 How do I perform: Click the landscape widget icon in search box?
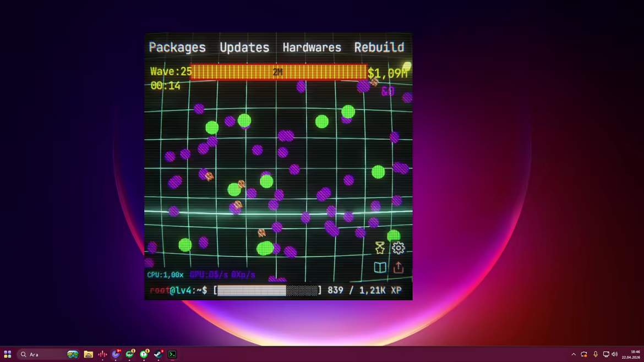click(73, 354)
